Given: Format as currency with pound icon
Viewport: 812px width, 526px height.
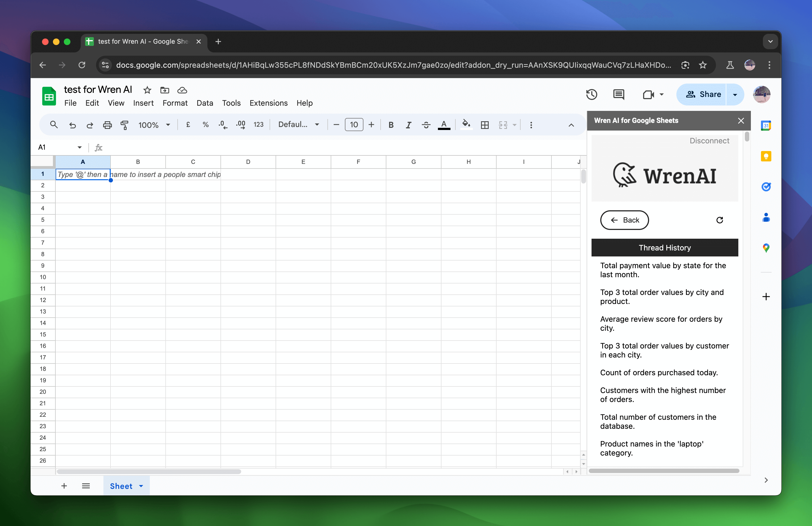Looking at the screenshot, I should (x=188, y=125).
